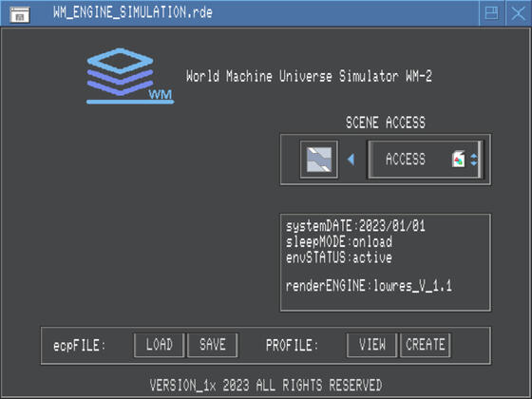Open the profile with VIEW button

tap(371, 345)
